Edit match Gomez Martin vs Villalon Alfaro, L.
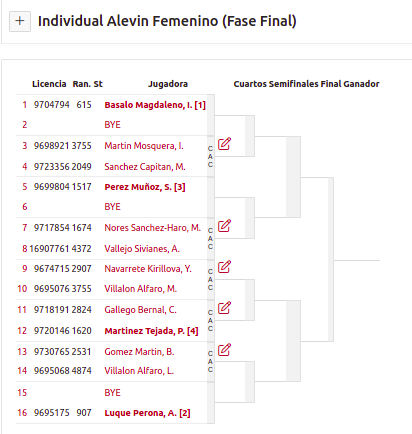Screen dimensions: 412x434 [224, 350]
